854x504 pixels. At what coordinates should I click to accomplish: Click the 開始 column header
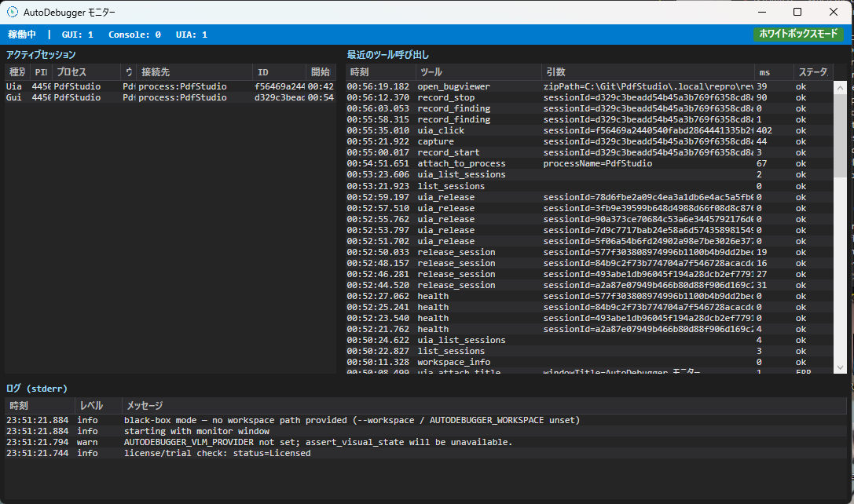point(321,72)
